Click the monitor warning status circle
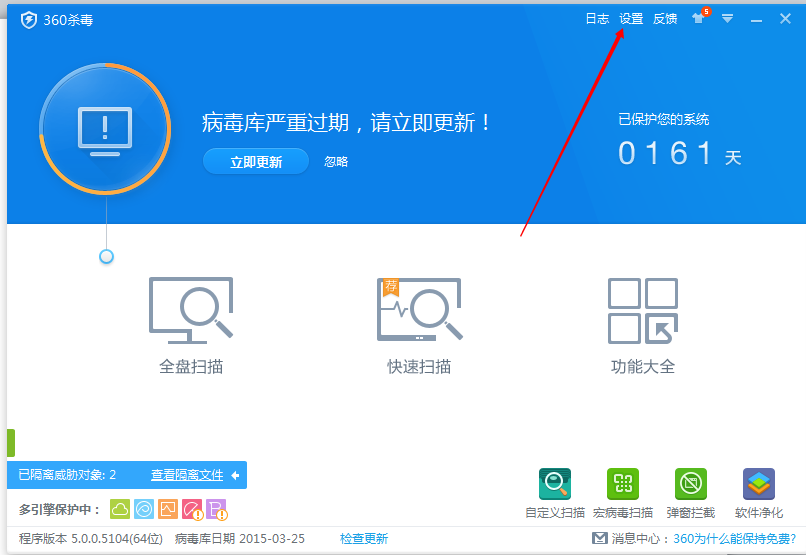806x555 pixels. tap(105, 127)
